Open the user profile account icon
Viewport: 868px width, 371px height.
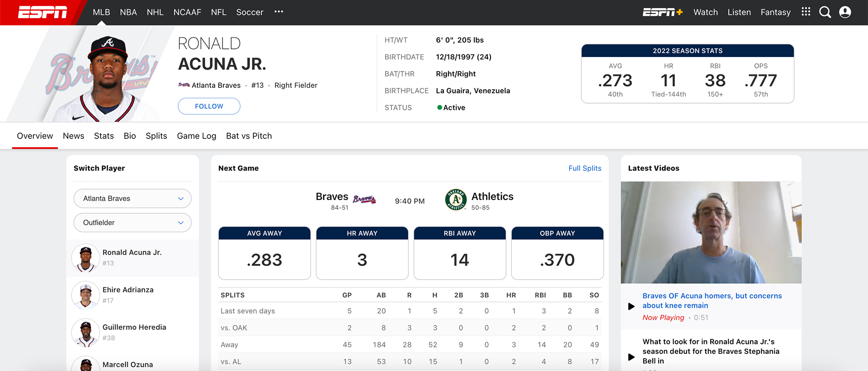(x=845, y=12)
